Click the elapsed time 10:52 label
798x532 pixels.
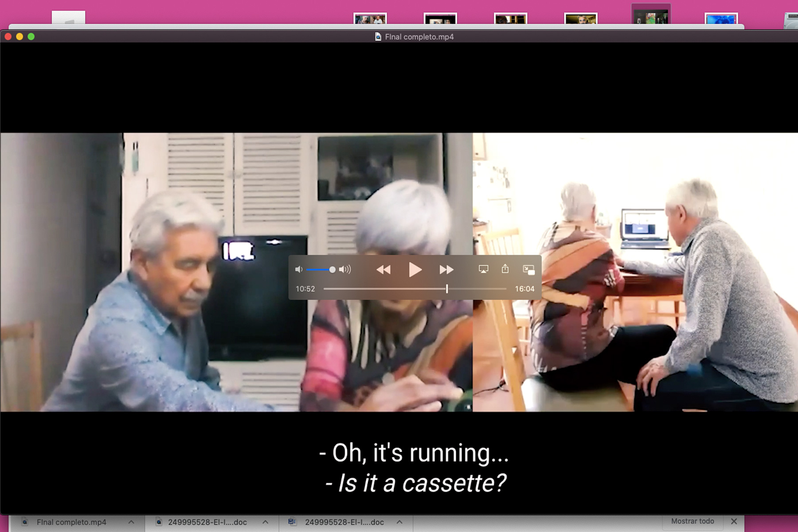pyautogui.click(x=305, y=289)
